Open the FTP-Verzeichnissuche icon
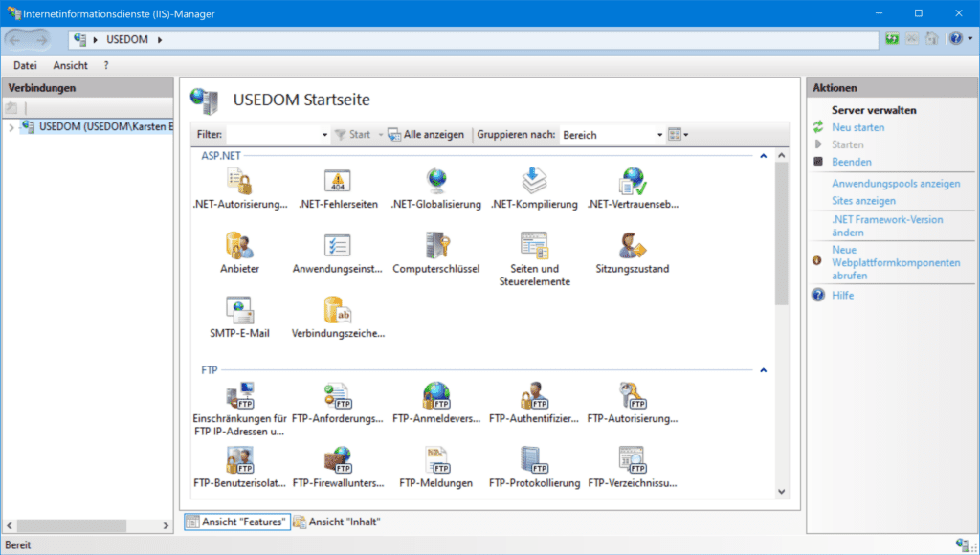This screenshot has height=555, width=980. point(633,460)
